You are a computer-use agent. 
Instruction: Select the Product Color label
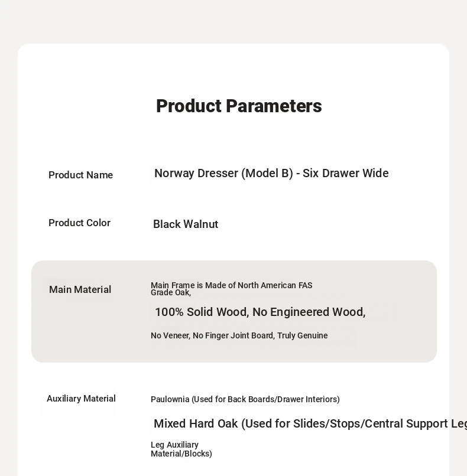(x=79, y=223)
